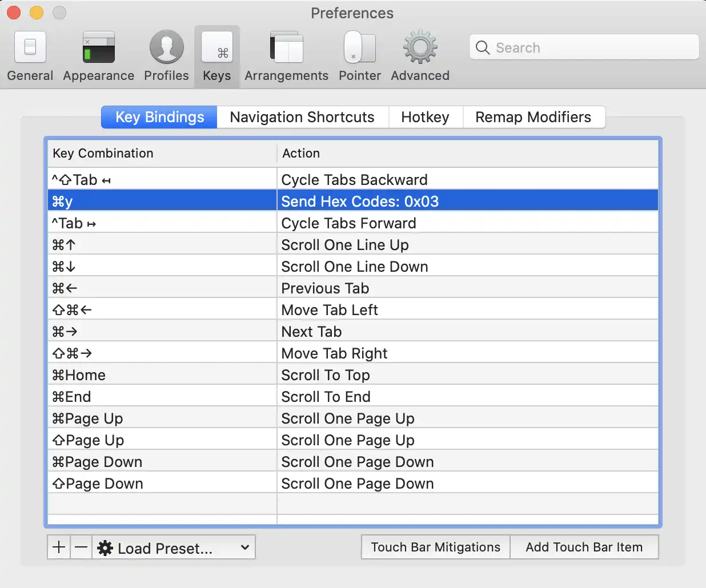Screen dimensions: 706x588
Task: Select the Cycle Tabs Backward row
Action: [353, 180]
